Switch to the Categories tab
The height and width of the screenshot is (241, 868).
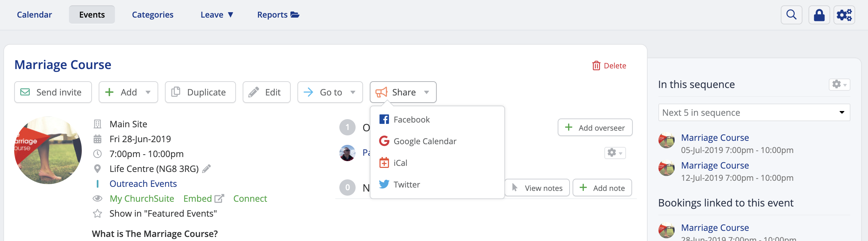(152, 15)
